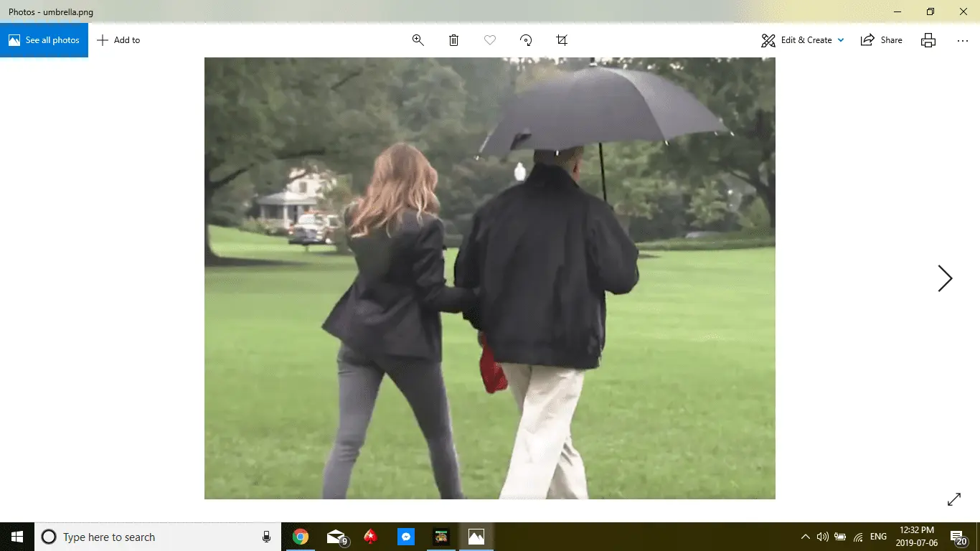Rotate the image using rotate icon
This screenshot has height=551, width=980.
(x=526, y=40)
